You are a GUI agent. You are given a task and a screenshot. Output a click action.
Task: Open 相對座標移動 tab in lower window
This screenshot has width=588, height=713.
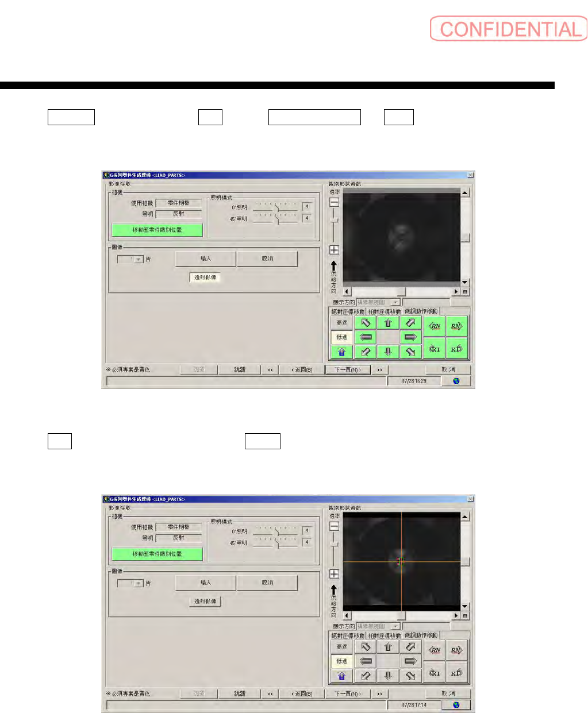385,635
